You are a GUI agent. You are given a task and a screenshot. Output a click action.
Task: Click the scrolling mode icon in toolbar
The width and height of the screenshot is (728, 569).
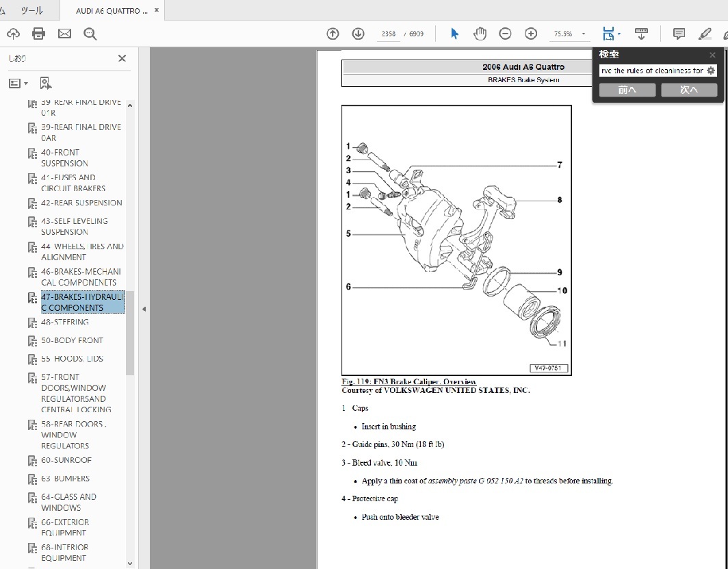pyautogui.click(x=641, y=34)
